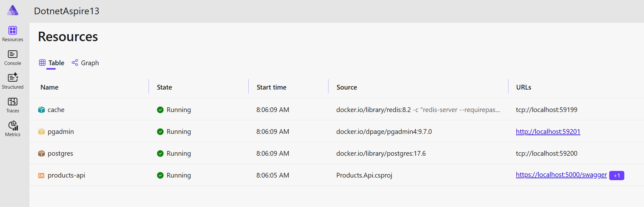Click the products-api C# project icon
The height and width of the screenshot is (207, 644).
click(41, 175)
